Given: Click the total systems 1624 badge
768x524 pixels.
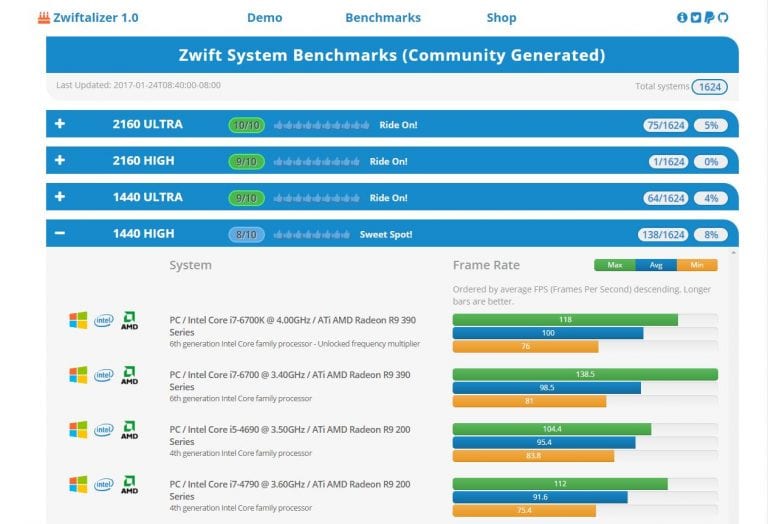Looking at the screenshot, I should coord(710,87).
